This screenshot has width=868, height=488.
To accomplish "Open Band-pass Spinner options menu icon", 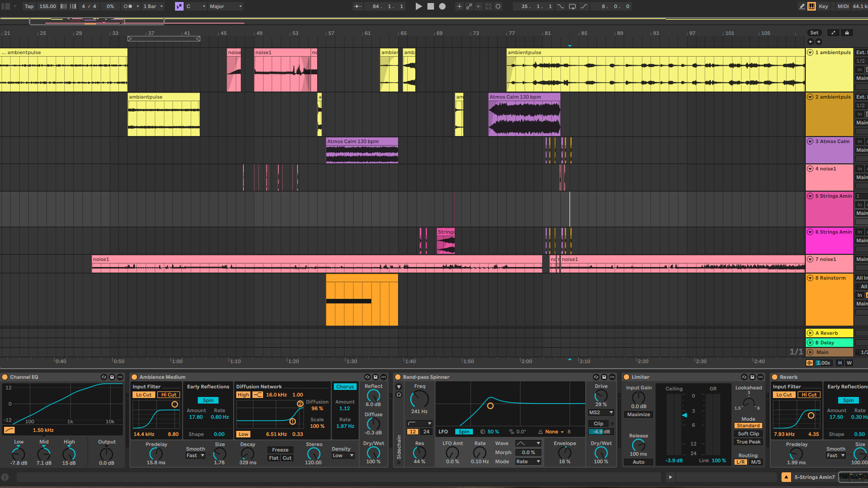I will pos(612,377).
